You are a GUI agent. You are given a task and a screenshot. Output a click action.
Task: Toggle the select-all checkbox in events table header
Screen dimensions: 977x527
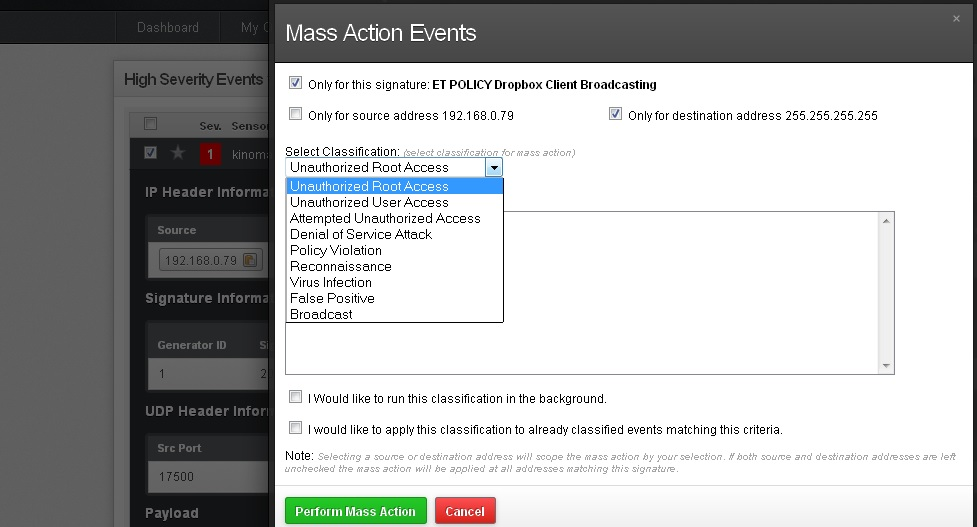(151, 124)
